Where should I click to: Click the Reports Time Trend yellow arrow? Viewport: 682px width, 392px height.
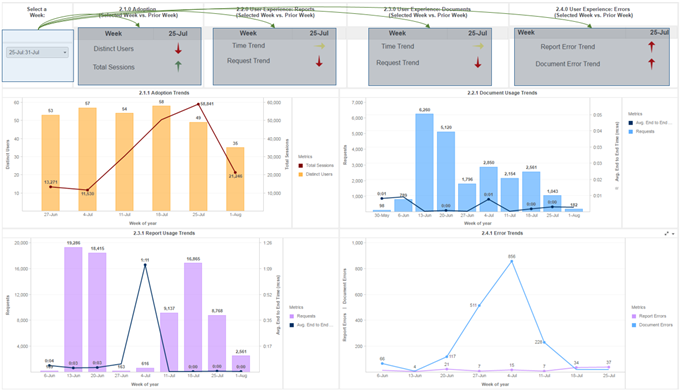(320, 46)
